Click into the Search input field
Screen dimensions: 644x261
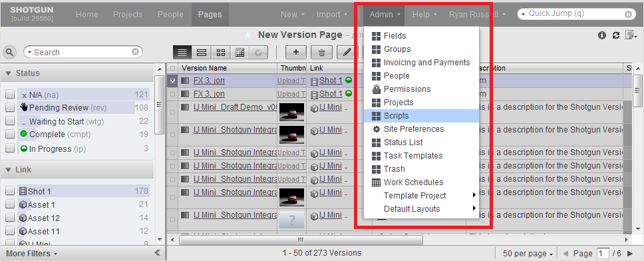(83, 52)
